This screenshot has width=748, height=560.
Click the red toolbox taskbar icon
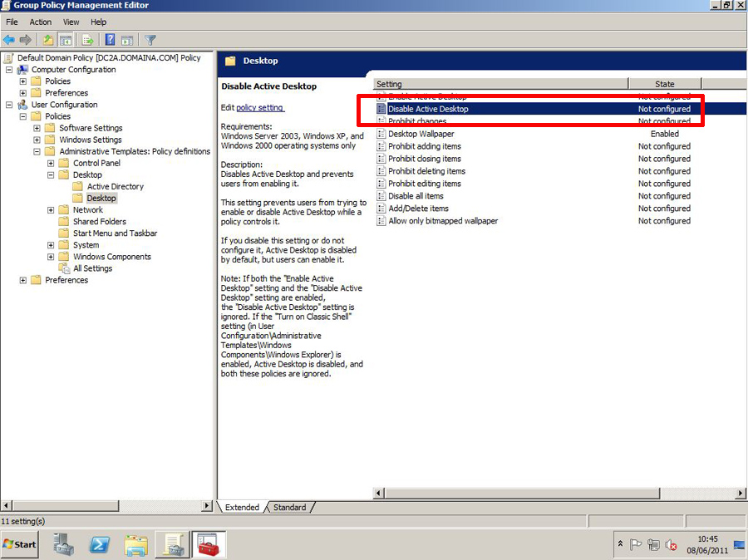[x=209, y=544]
